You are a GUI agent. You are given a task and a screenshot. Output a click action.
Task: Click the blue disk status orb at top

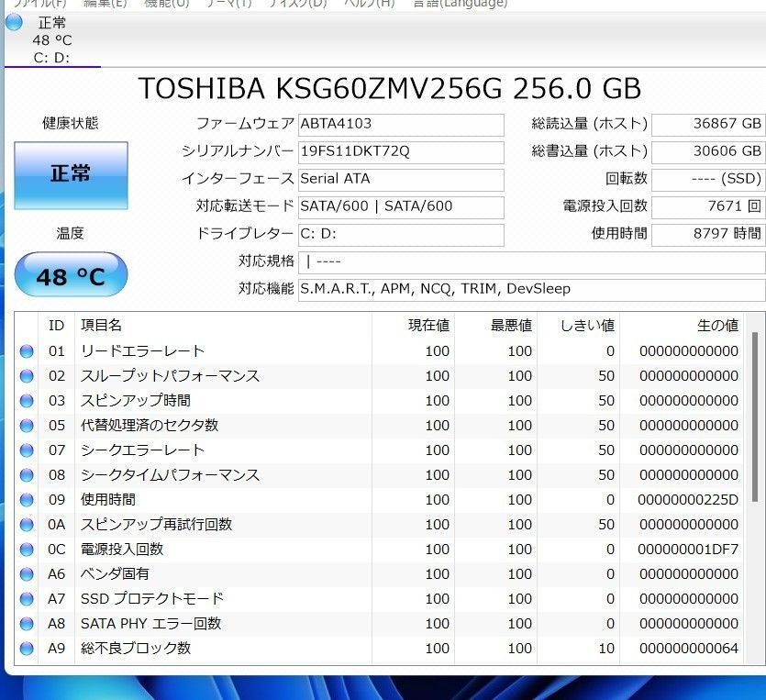coord(14,22)
